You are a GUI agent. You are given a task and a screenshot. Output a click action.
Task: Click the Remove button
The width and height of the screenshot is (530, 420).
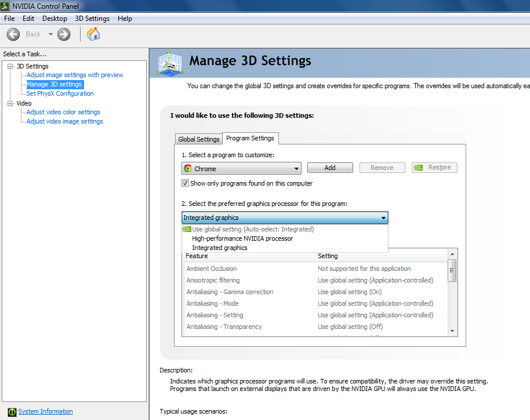(x=382, y=168)
